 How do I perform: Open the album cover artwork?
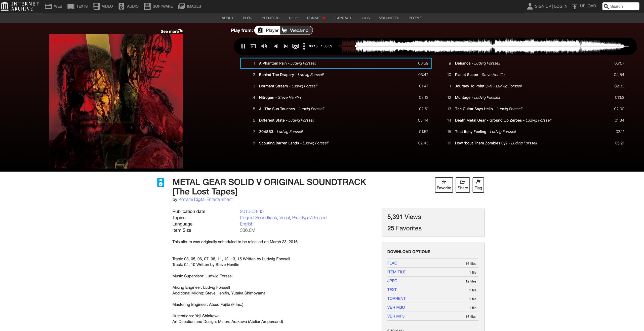(x=116, y=101)
